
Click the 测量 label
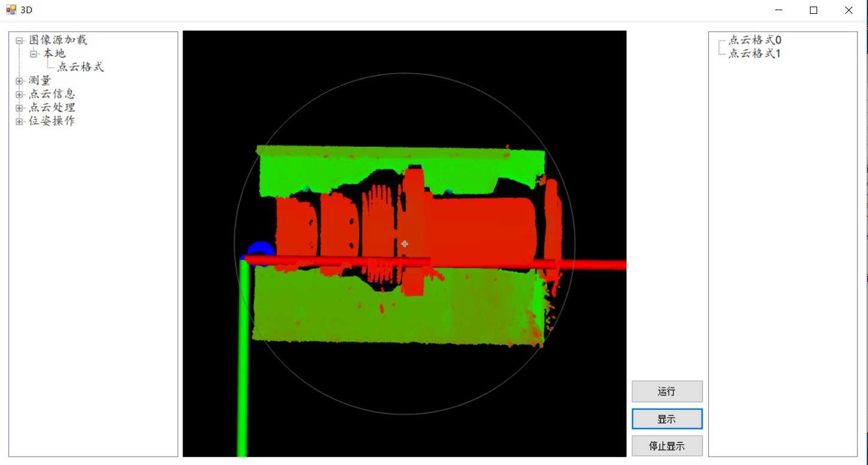(x=40, y=81)
